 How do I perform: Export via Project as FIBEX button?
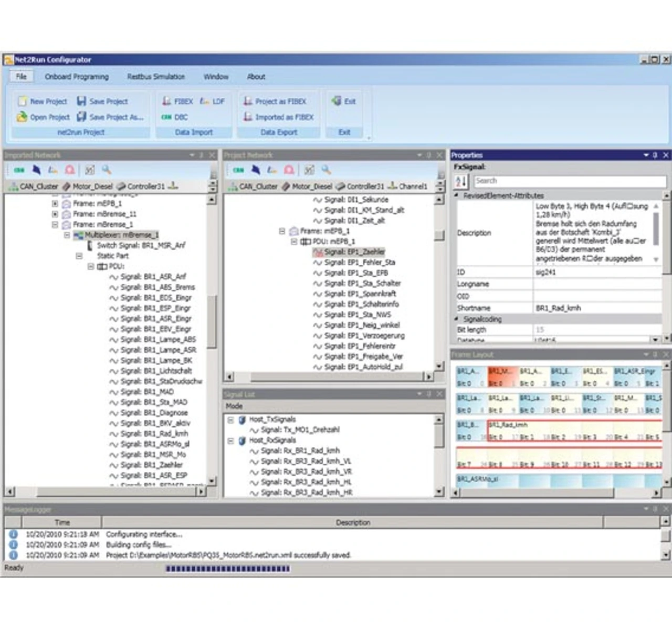tap(275, 101)
